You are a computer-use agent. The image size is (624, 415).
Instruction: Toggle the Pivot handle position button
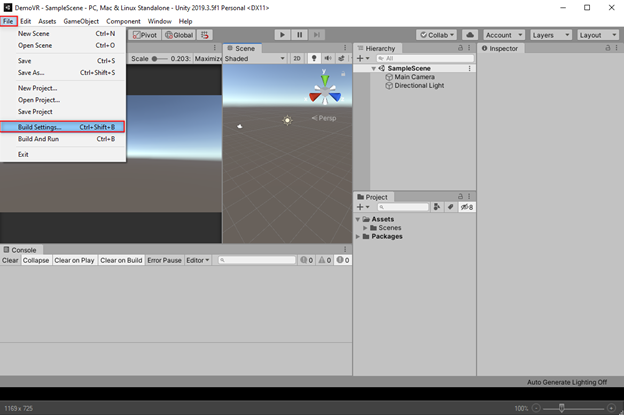tap(145, 35)
